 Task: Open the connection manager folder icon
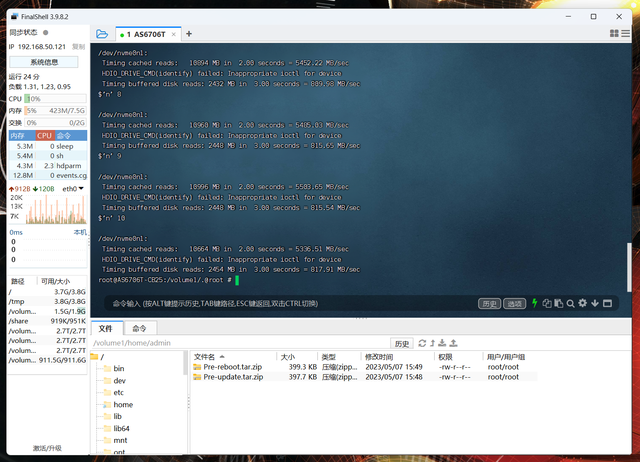pyautogui.click(x=102, y=34)
